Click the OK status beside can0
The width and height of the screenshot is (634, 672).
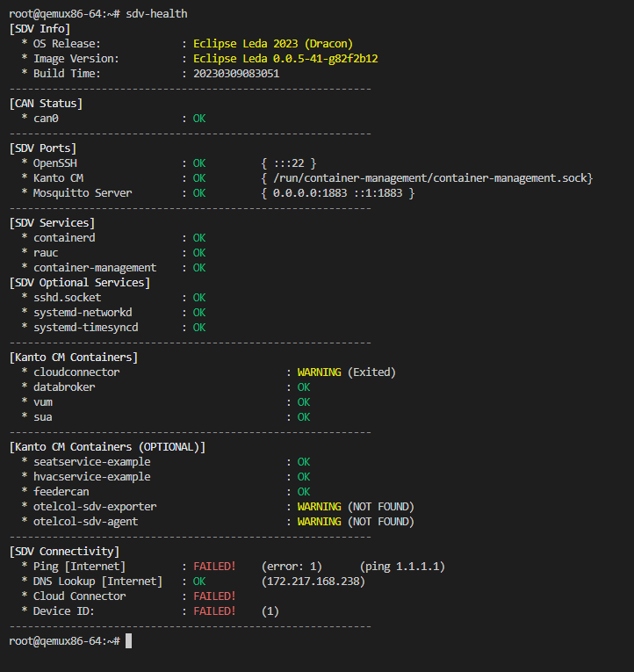point(199,119)
